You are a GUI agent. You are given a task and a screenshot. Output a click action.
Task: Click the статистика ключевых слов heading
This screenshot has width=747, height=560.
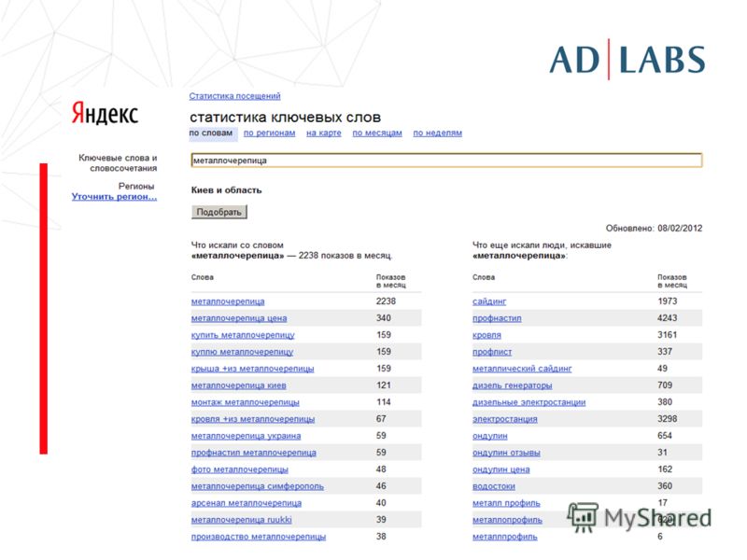click(286, 118)
